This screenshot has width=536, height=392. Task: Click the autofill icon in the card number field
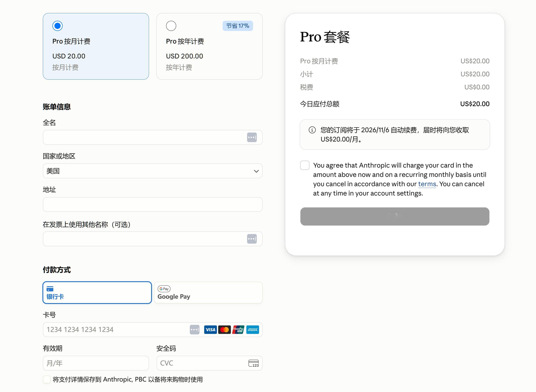pos(194,330)
